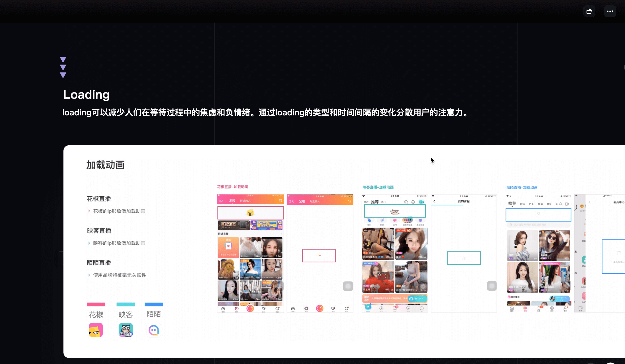The width and height of the screenshot is (625, 364).
Task: Click the 附近直播 label in Huajiao feed
Action: (x=223, y=233)
